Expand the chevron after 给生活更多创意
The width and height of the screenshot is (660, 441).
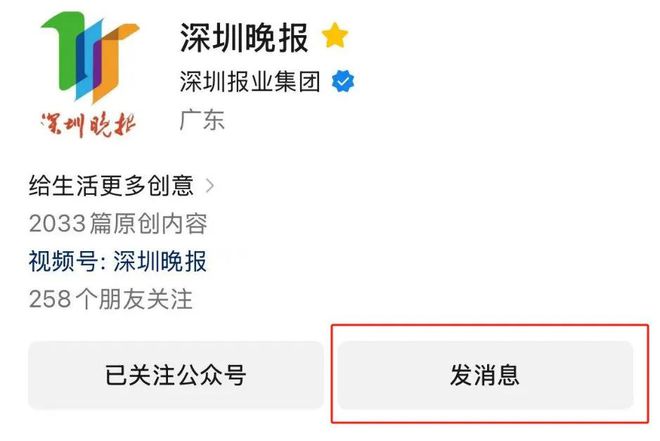(x=210, y=186)
